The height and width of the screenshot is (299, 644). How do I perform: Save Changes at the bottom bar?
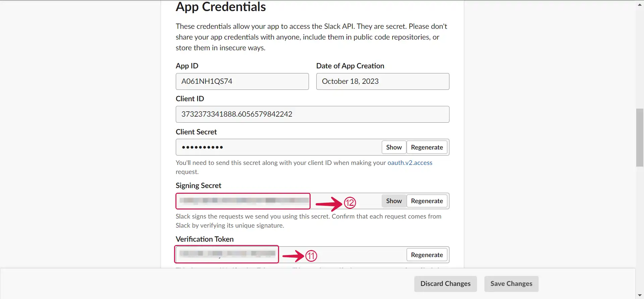click(511, 284)
